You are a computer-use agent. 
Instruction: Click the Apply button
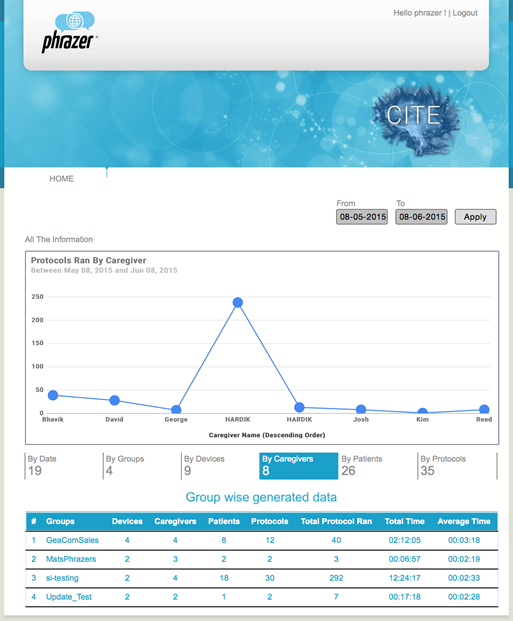coord(475,217)
